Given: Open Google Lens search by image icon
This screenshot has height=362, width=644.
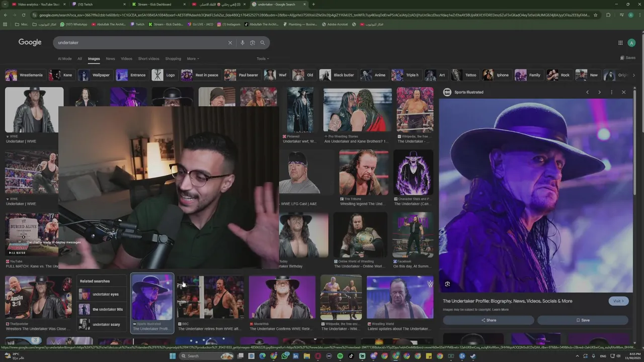Looking at the screenshot, I should [x=252, y=43].
